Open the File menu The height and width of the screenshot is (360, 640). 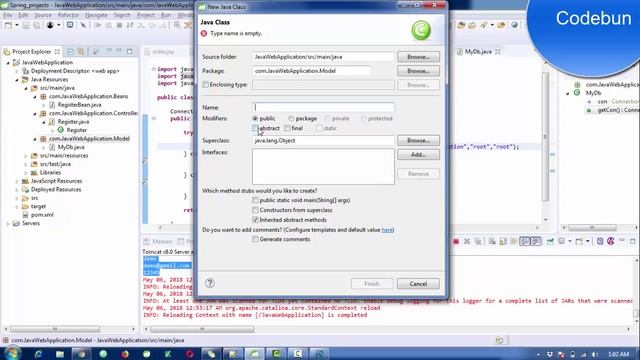(7, 15)
